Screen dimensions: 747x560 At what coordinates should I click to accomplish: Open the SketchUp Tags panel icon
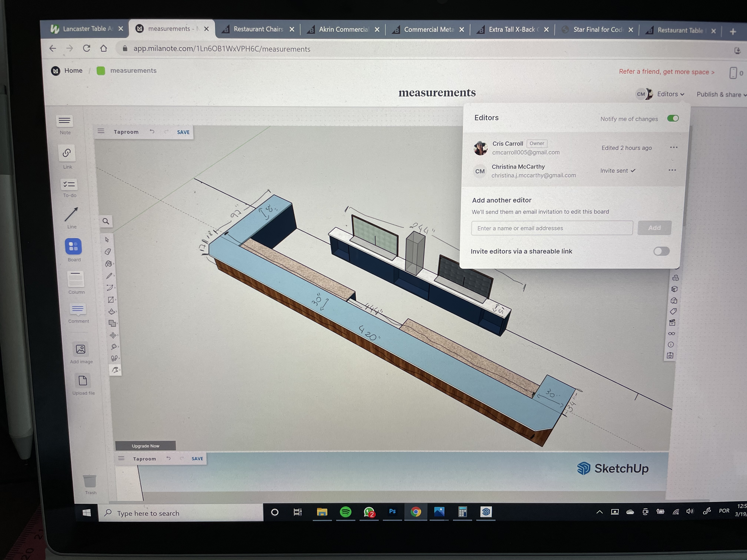coord(673,311)
